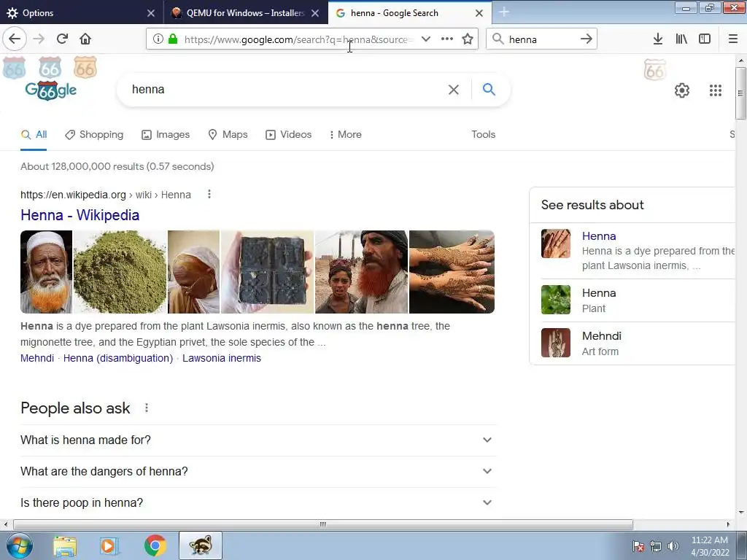The image size is (747, 560).
Task: Close the Options tab
Action: (x=151, y=13)
